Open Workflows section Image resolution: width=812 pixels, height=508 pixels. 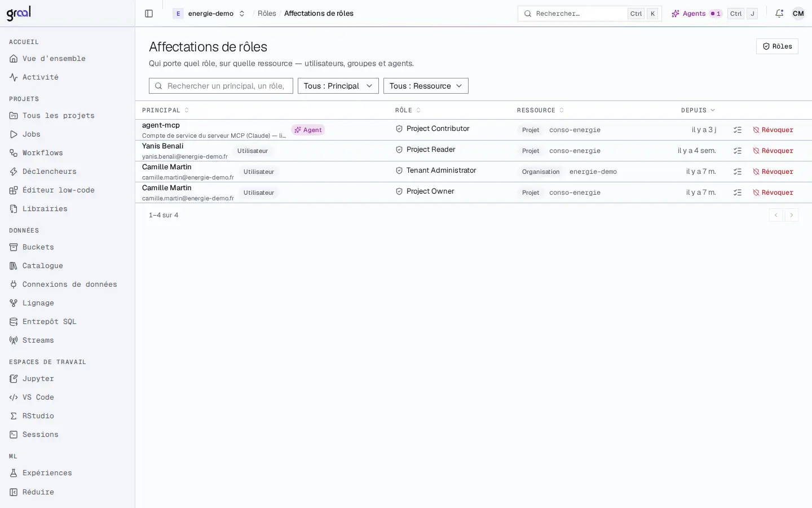pyautogui.click(x=67, y=153)
